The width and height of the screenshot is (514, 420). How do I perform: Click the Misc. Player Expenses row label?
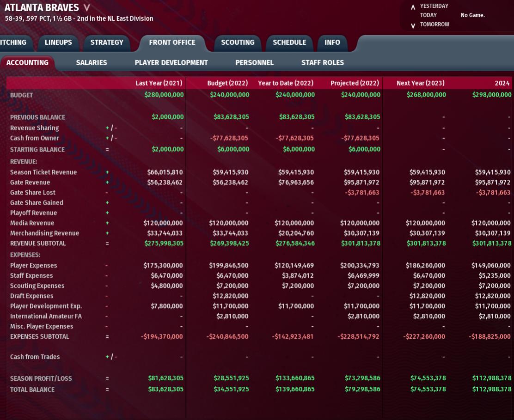[x=42, y=326]
